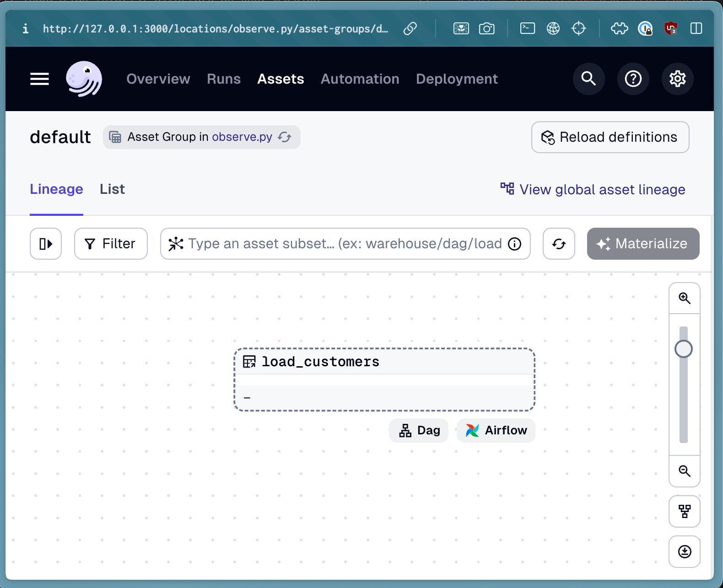Go to the Runs page
Image resolution: width=723 pixels, height=588 pixels.
point(223,79)
